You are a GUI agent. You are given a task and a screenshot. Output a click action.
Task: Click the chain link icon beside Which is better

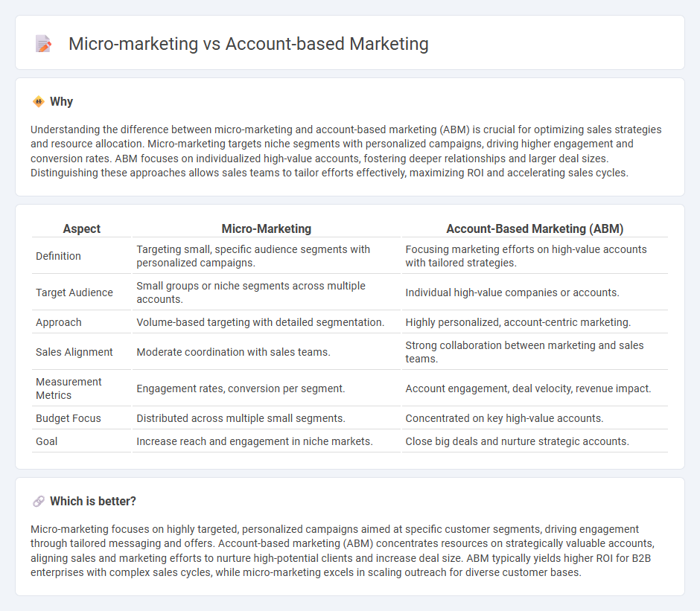pos(39,501)
